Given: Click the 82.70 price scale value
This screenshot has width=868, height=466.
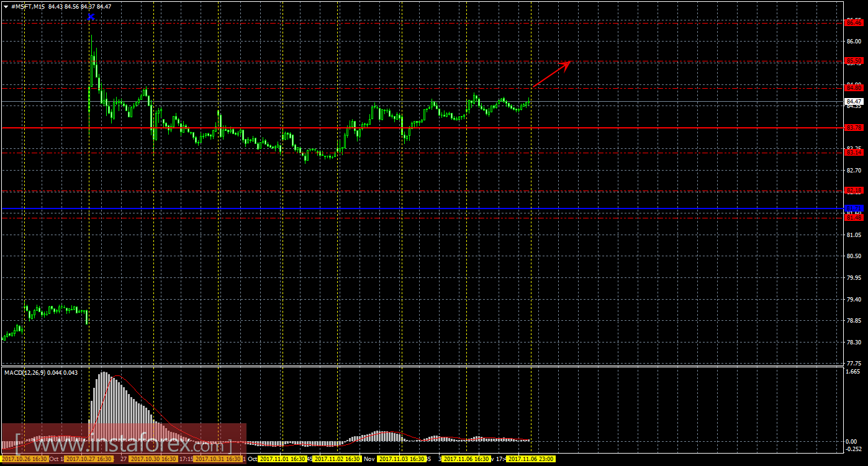Looking at the screenshot, I should (x=854, y=170).
